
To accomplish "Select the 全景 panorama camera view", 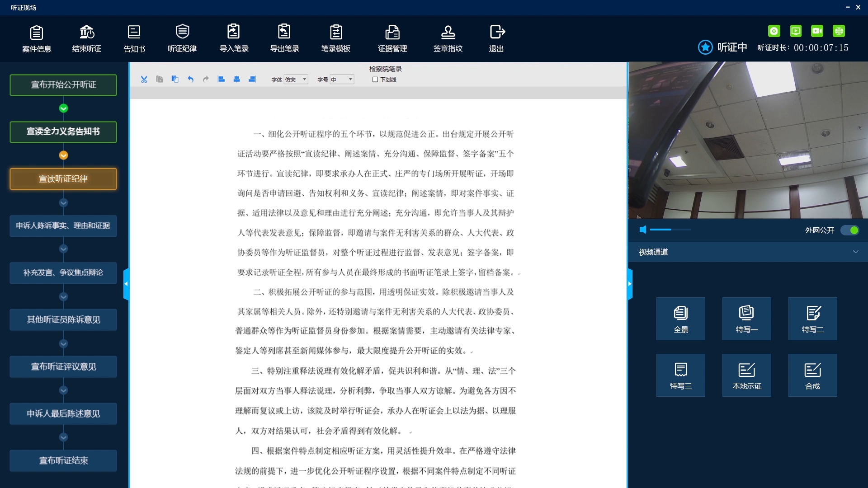I will (x=681, y=319).
